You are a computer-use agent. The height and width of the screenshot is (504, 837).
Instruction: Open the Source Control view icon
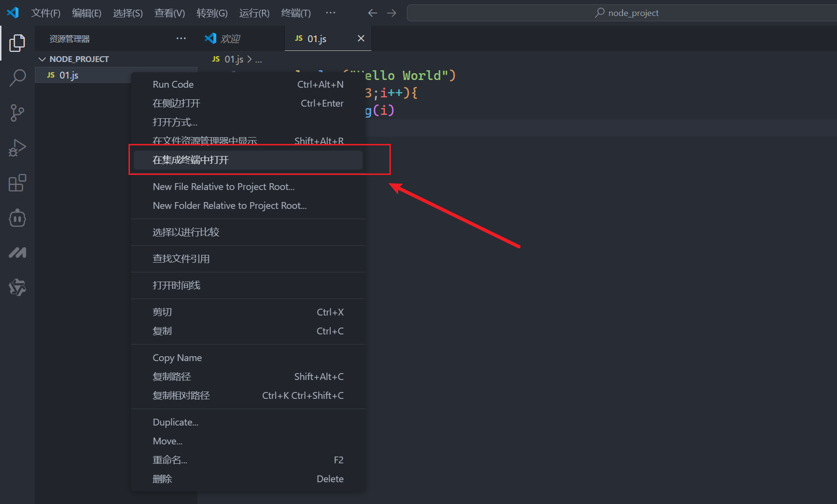[17, 113]
